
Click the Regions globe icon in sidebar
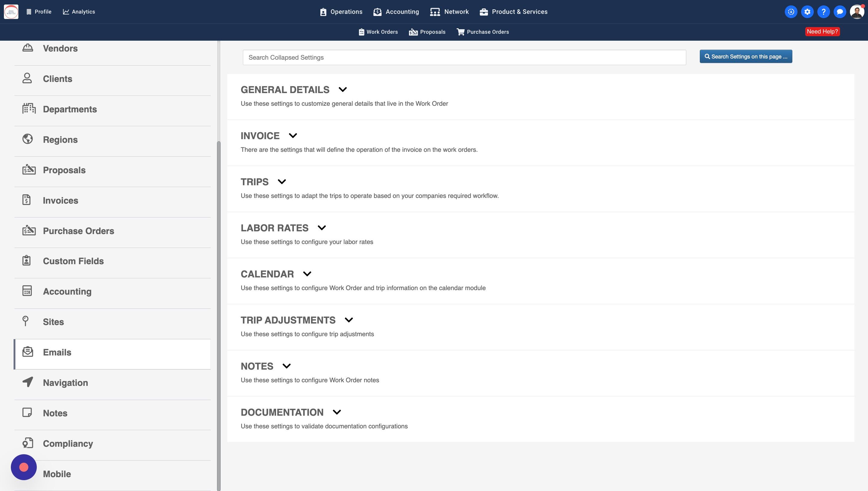click(28, 139)
